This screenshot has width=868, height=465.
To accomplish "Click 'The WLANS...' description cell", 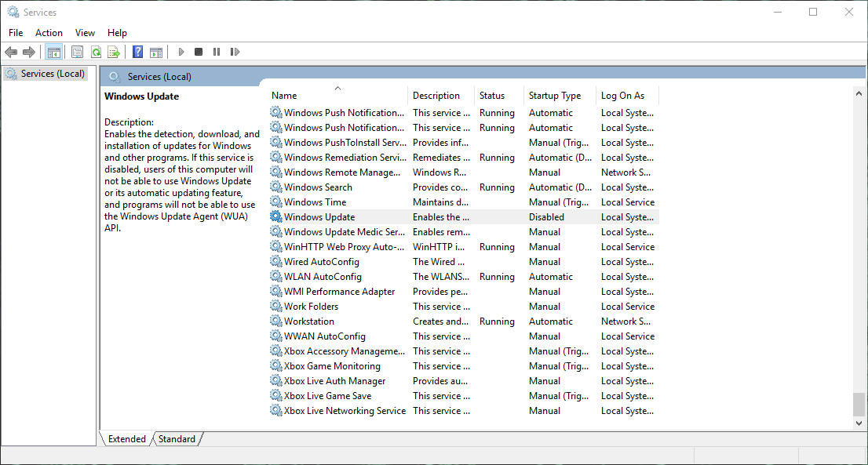I will 440,277.
